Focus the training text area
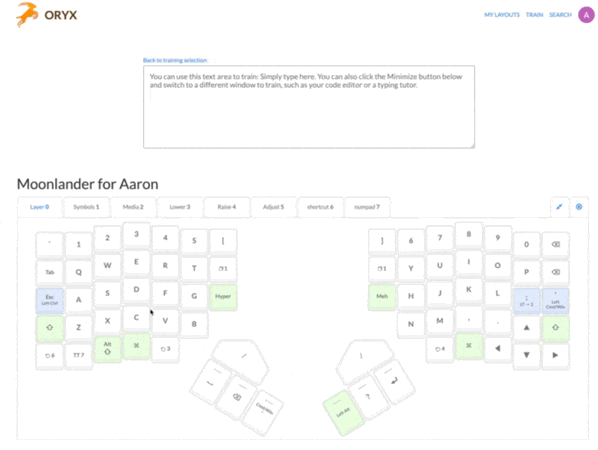This screenshot has width=598, height=450. [309, 107]
